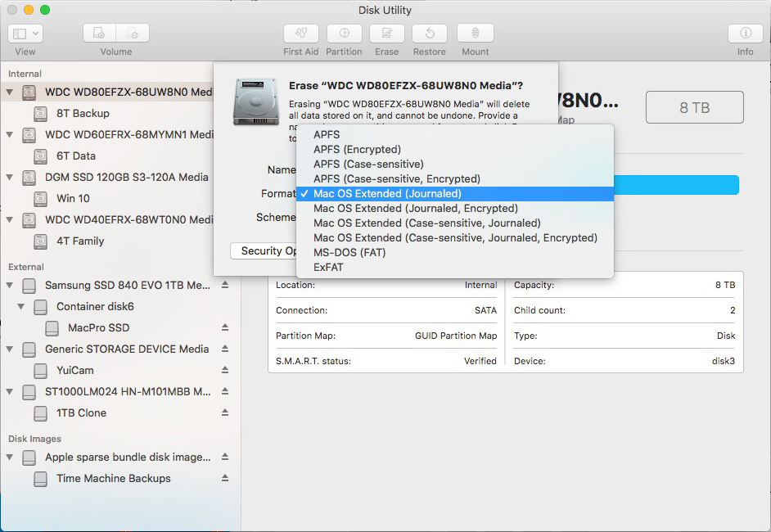Select the 8T Backup volume
Viewport: 771px width, 532px height.
click(x=83, y=113)
